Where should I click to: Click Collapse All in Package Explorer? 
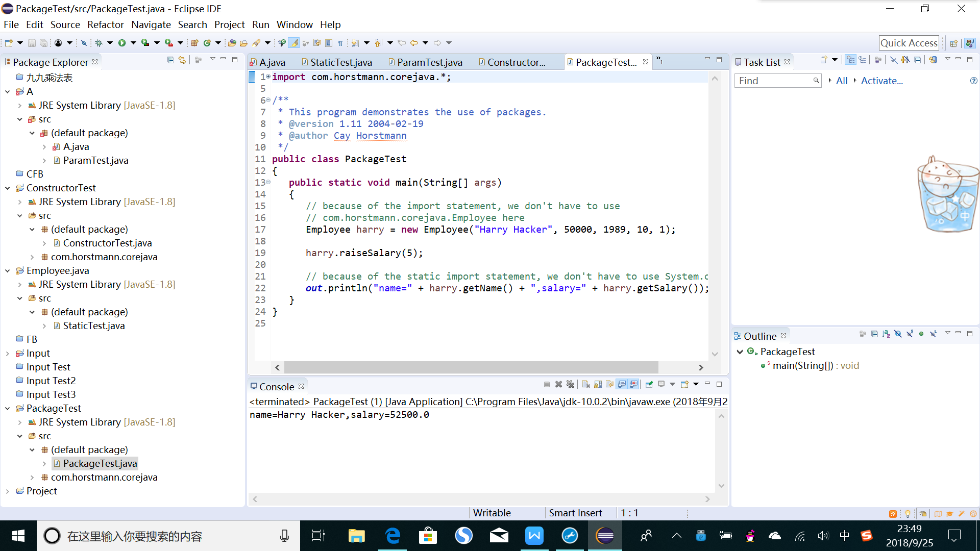tap(170, 60)
